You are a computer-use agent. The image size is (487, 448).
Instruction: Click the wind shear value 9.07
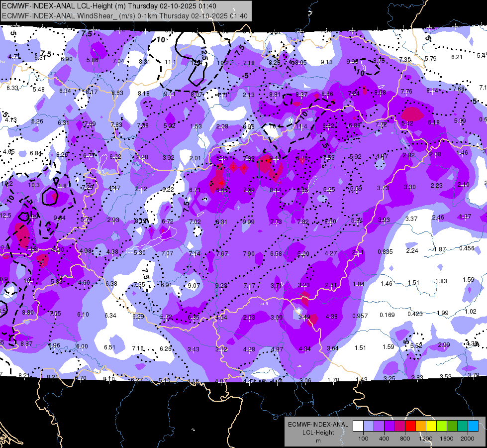[194, 285]
